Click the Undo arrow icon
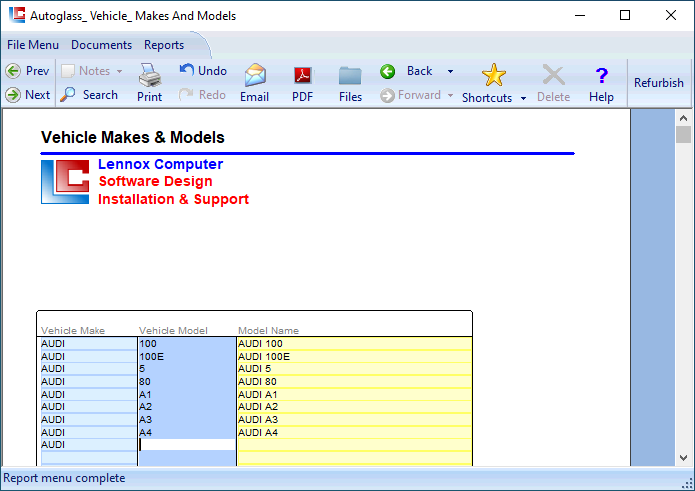This screenshot has width=695, height=491. coord(187,70)
